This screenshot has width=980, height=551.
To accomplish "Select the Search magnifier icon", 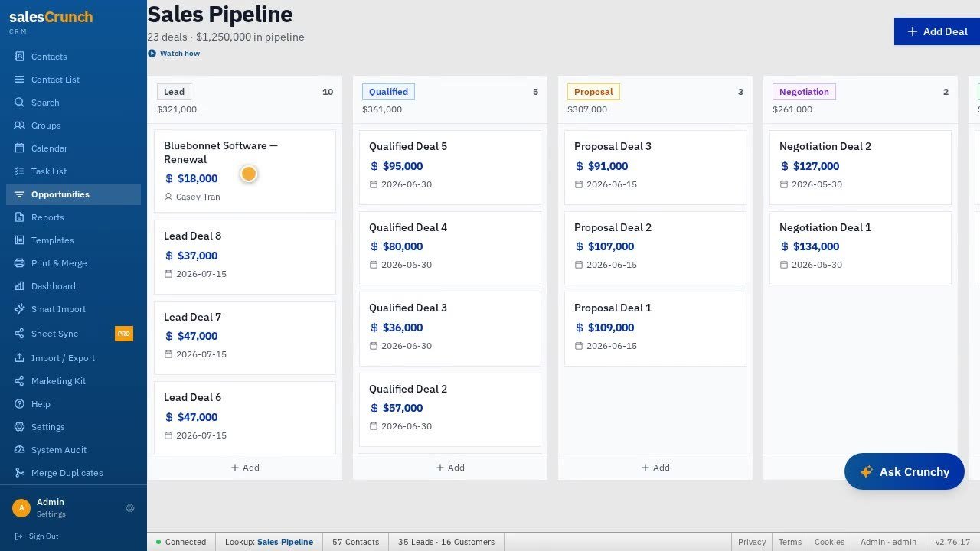I will (x=19, y=103).
